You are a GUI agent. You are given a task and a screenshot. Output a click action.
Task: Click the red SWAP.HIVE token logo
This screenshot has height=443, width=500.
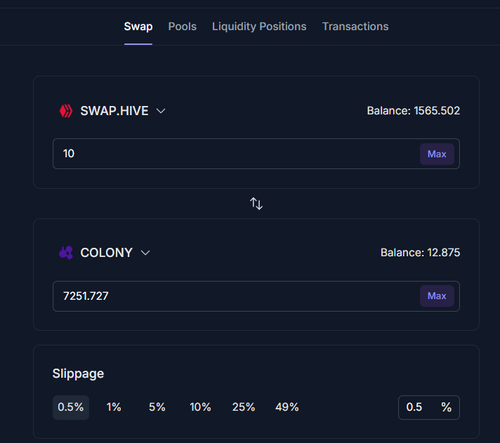pyautogui.click(x=66, y=111)
